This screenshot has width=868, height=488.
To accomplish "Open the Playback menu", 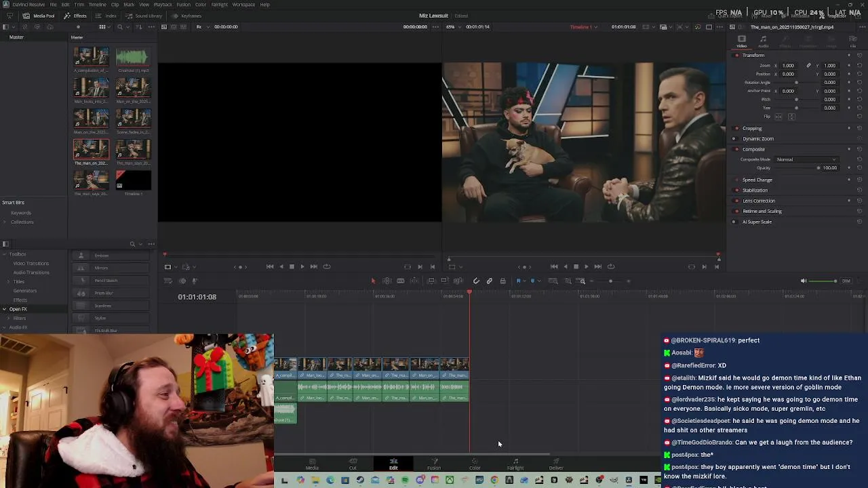I will 163,5.
